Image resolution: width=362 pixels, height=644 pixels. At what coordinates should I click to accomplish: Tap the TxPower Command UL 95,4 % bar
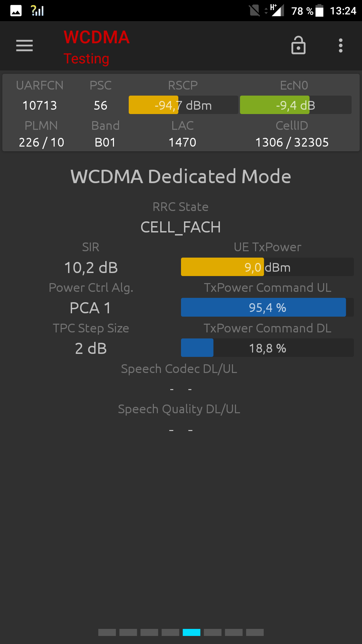coord(267,307)
